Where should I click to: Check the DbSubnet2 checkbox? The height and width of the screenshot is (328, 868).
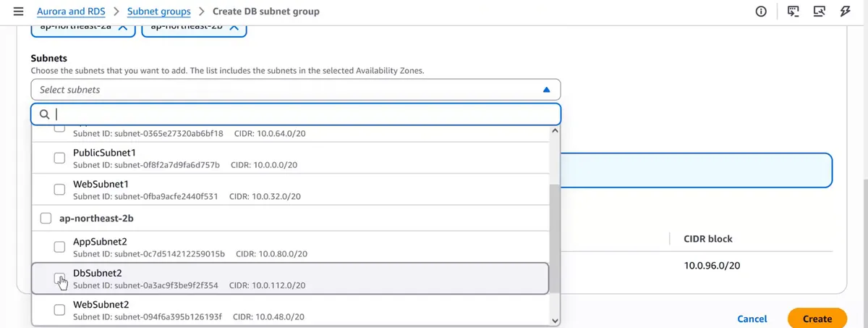click(x=60, y=279)
